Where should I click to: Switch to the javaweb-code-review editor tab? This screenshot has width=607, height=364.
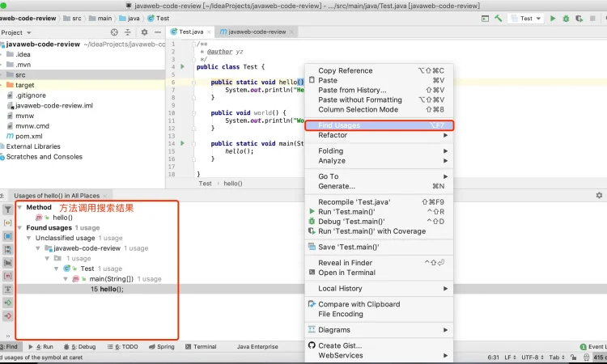tap(257, 32)
